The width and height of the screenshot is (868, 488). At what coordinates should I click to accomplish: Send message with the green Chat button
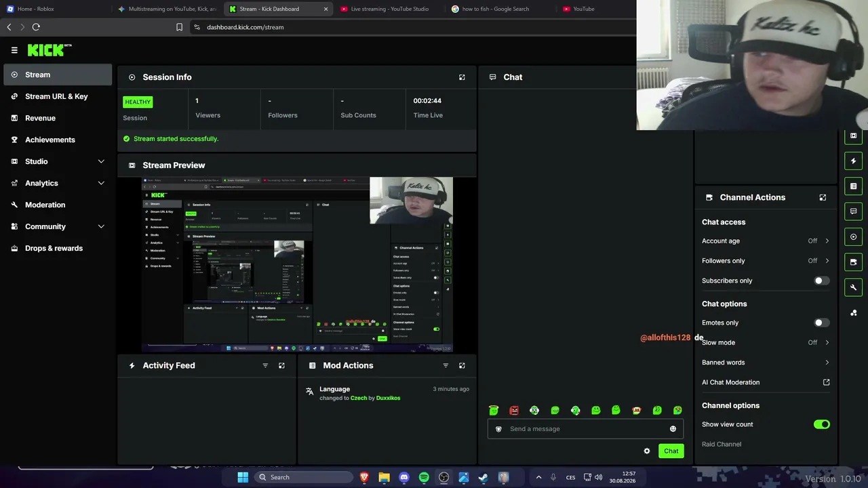671,451
